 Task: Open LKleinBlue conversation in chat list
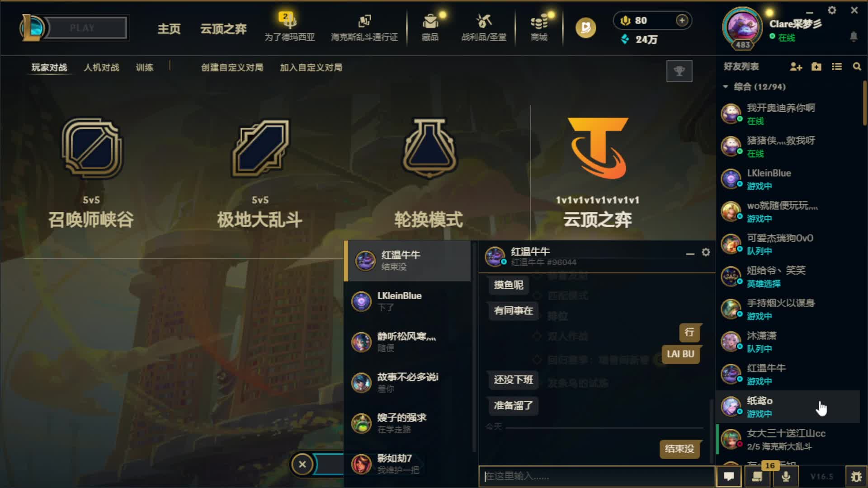(x=408, y=301)
